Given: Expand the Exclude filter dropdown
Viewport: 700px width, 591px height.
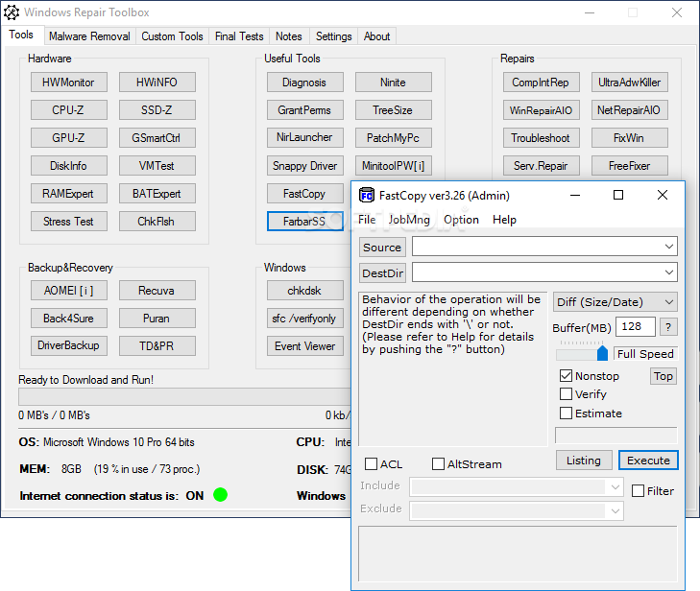Looking at the screenshot, I should 615,510.
